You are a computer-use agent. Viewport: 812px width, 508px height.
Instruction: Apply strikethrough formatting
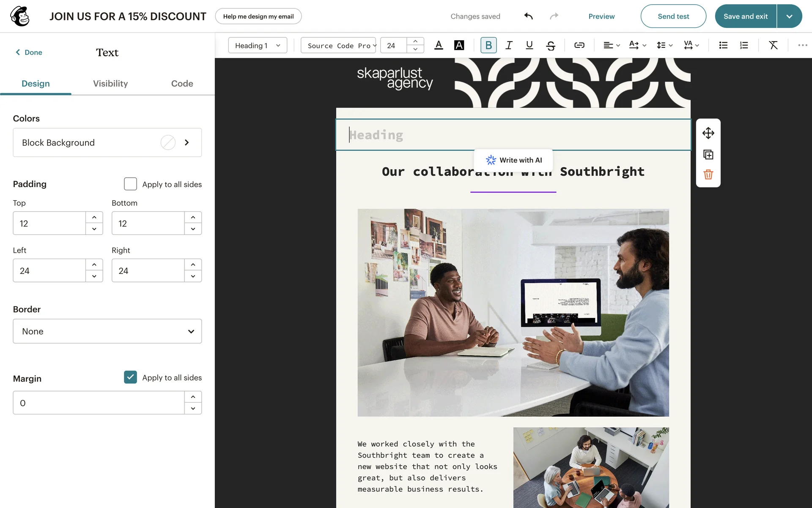click(x=550, y=45)
